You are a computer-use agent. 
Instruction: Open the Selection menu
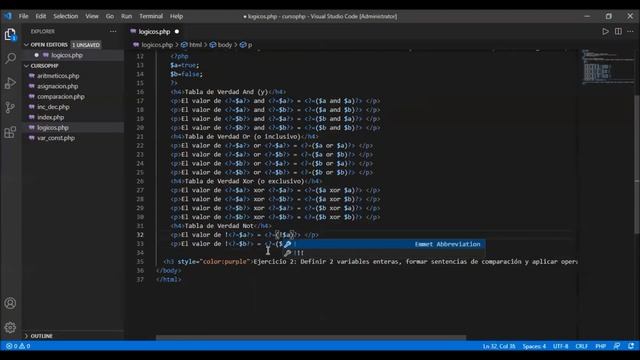65,16
